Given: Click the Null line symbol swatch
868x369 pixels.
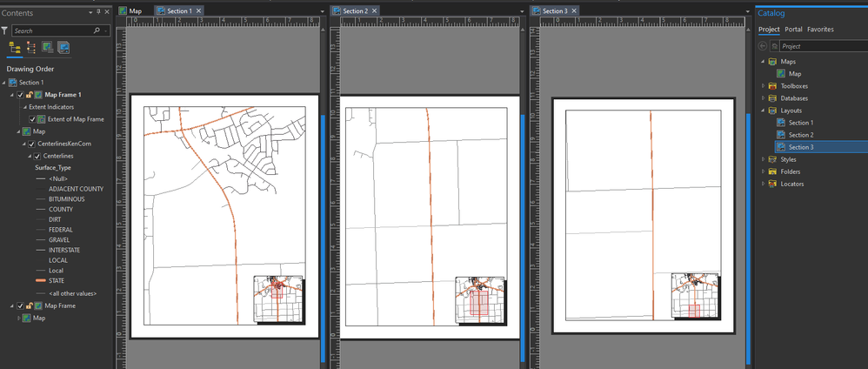Looking at the screenshot, I should click(40, 178).
